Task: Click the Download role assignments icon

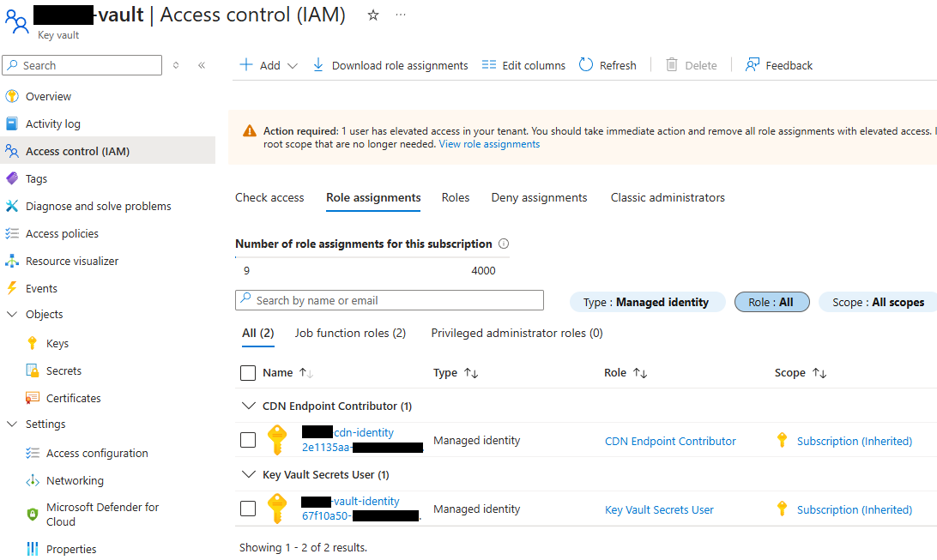Action: (318, 65)
